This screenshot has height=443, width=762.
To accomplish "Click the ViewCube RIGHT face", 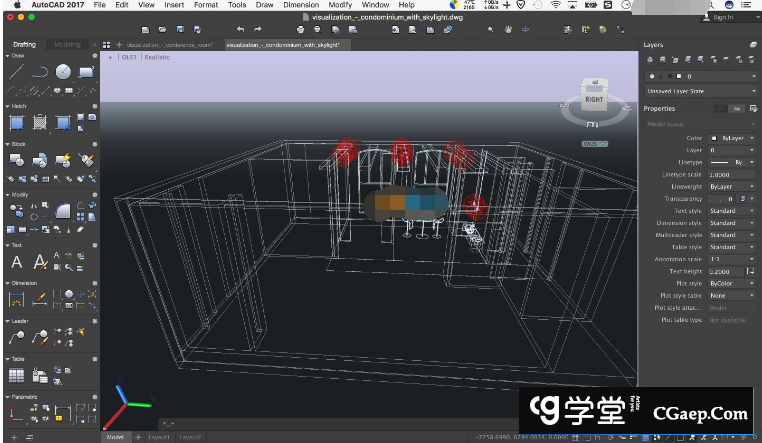I will point(594,99).
